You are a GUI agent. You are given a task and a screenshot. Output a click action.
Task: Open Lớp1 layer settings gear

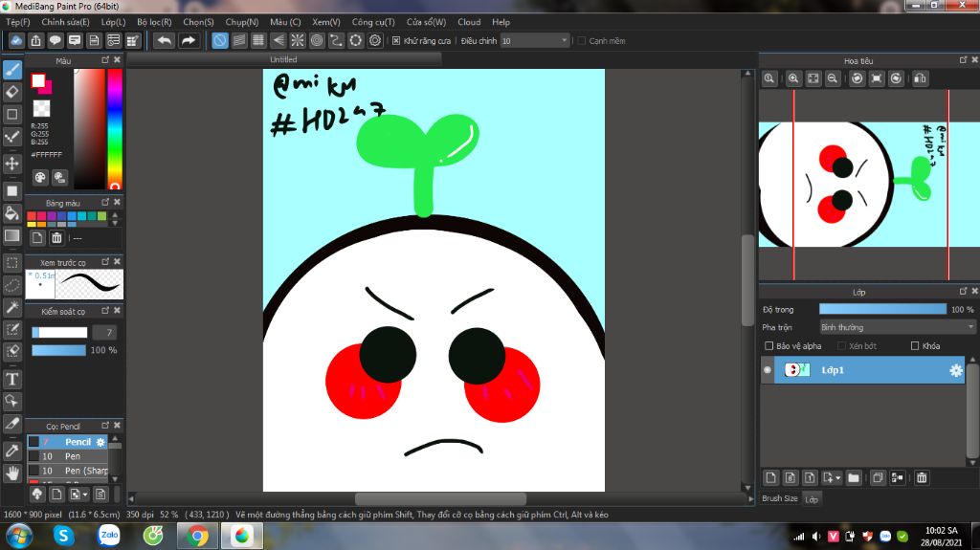956,370
